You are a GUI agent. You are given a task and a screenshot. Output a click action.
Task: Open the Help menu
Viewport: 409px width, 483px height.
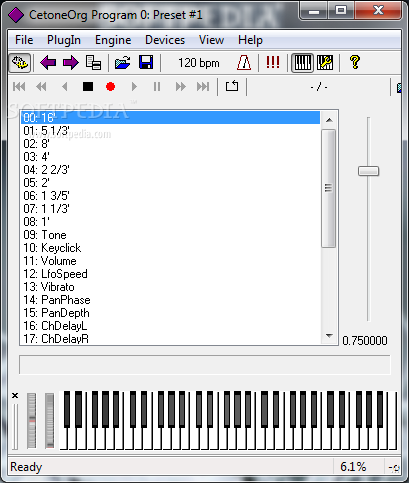coord(250,40)
